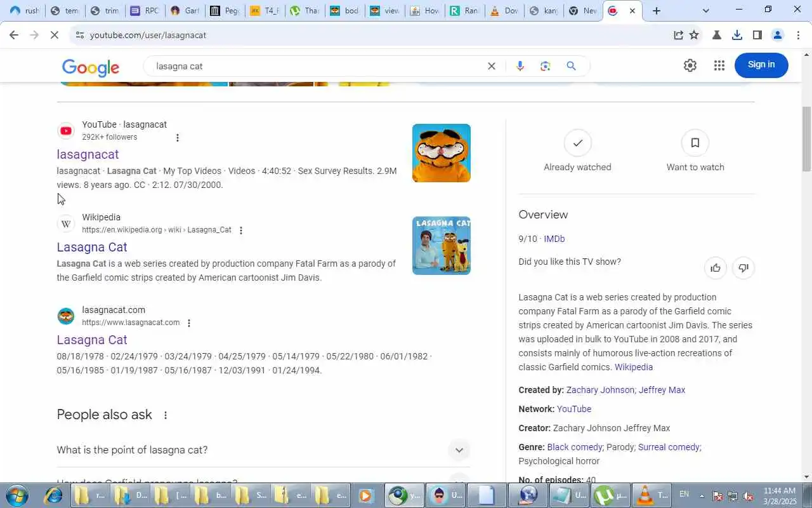Open People also ask options menu
Image resolution: width=812 pixels, height=508 pixels.
point(166,415)
